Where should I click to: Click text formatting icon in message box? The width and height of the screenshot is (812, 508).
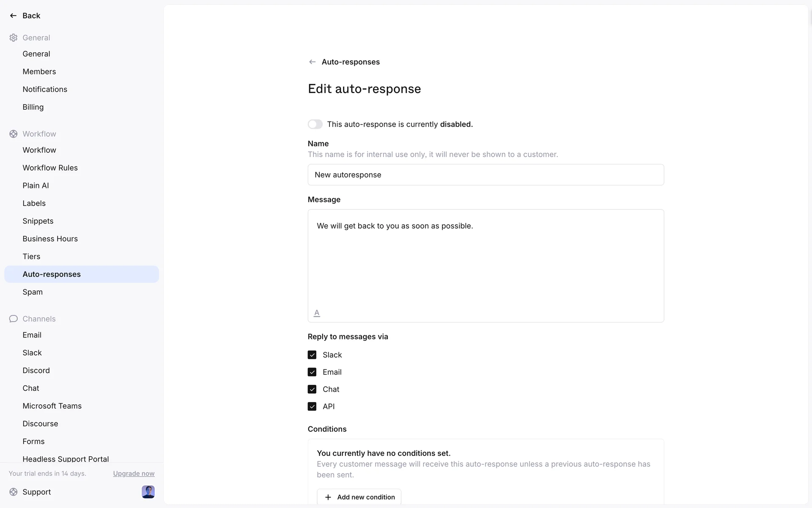pos(317,313)
